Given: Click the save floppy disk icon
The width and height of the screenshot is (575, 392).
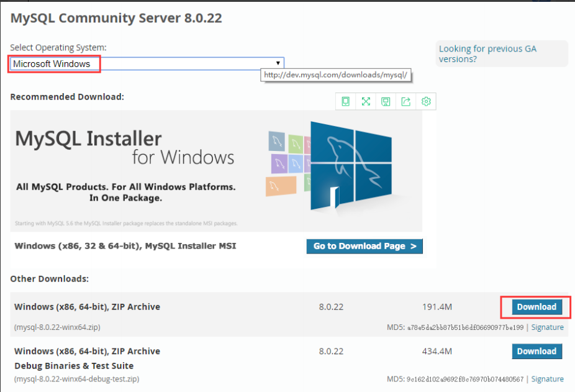Looking at the screenshot, I should coord(386,102).
